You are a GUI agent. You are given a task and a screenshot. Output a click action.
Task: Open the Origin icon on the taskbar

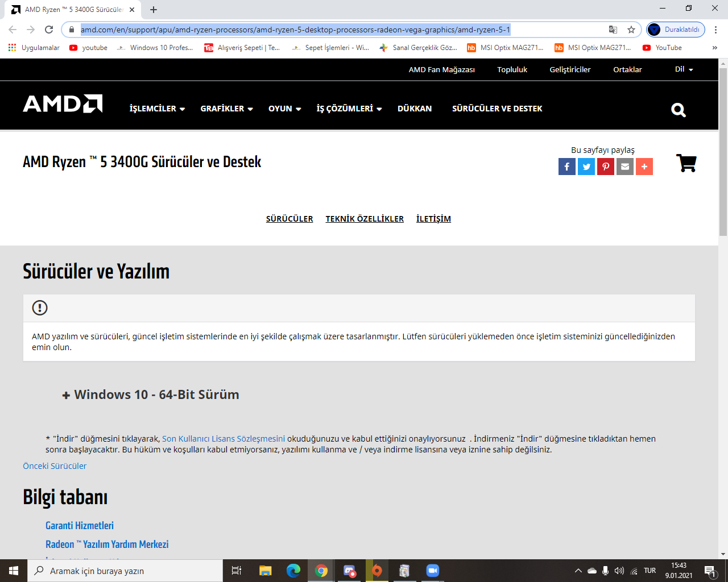click(x=377, y=571)
